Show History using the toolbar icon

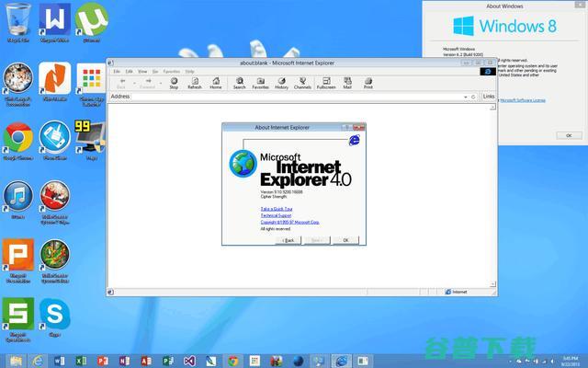click(x=282, y=82)
